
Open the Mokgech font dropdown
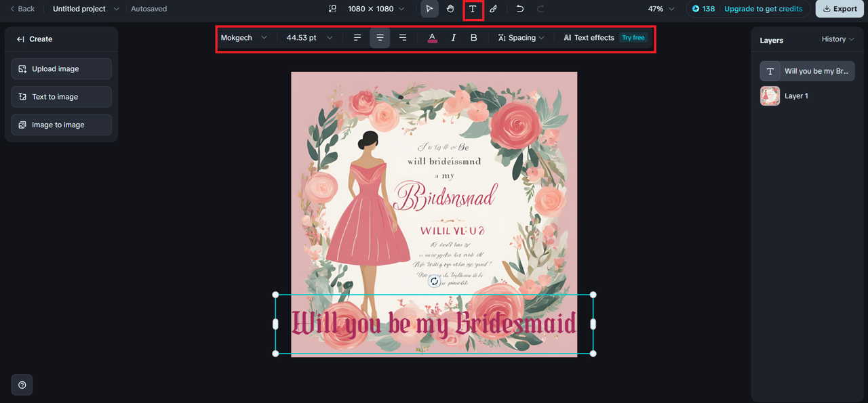pos(243,38)
